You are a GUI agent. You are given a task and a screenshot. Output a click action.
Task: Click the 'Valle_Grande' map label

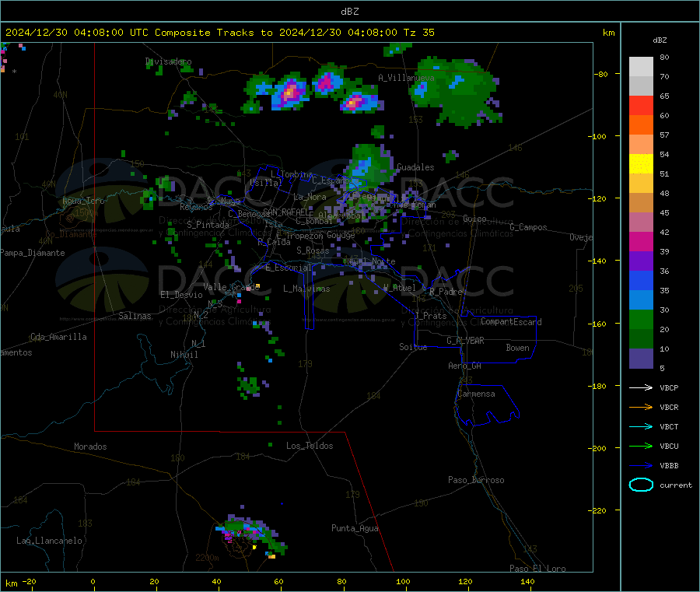[231, 287]
